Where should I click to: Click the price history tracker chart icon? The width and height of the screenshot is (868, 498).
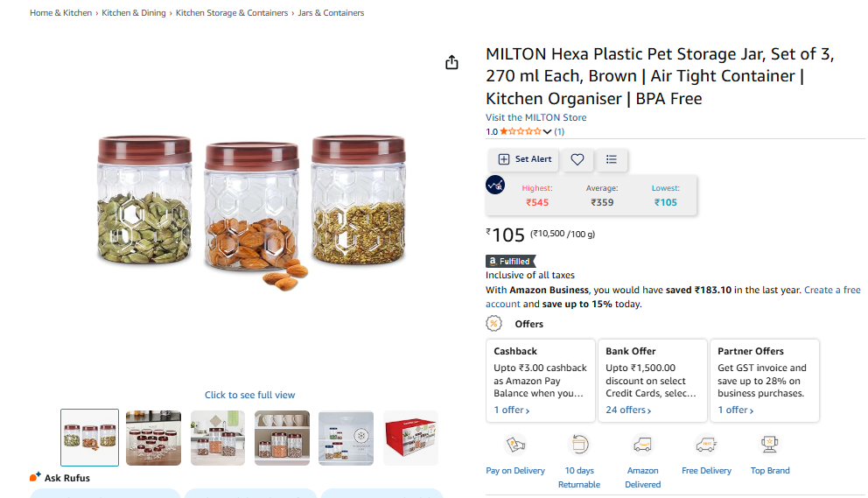495,185
